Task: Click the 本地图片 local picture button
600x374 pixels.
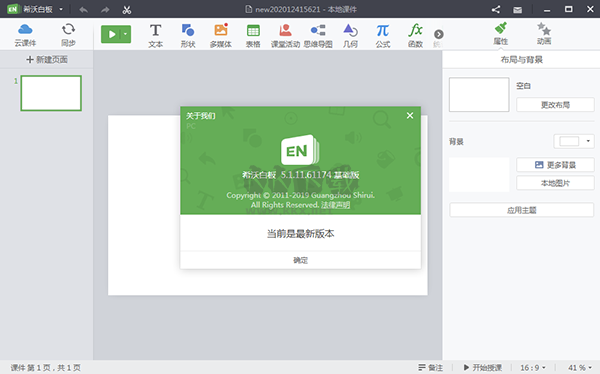Action: 555,183
